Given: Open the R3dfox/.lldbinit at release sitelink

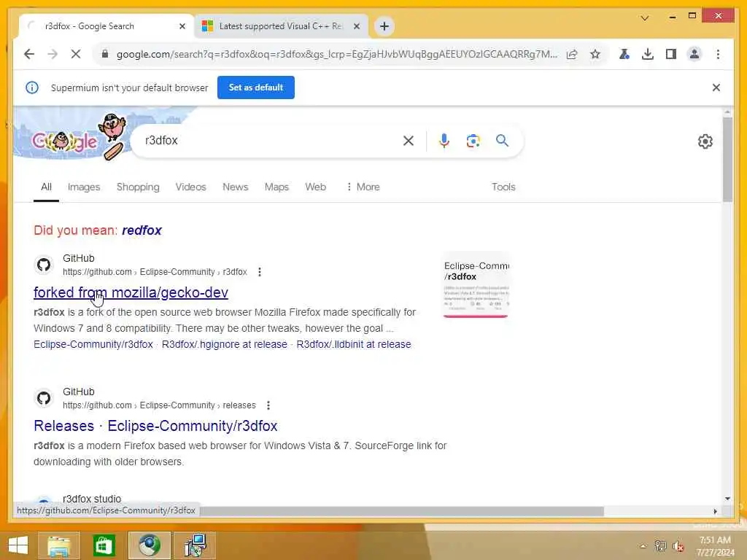Looking at the screenshot, I should (x=354, y=344).
